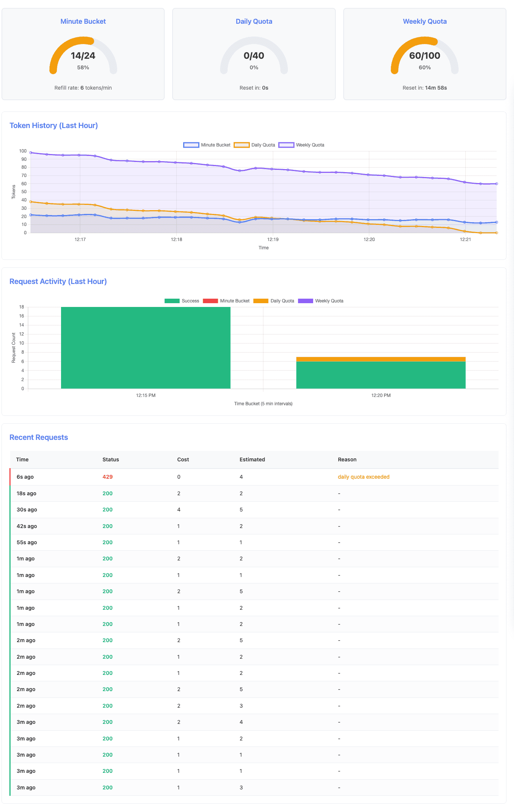The height and width of the screenshot is (812, 514).
Task: Click the Minute Bucket gauge showing 14/24
Action: point(83,56)
